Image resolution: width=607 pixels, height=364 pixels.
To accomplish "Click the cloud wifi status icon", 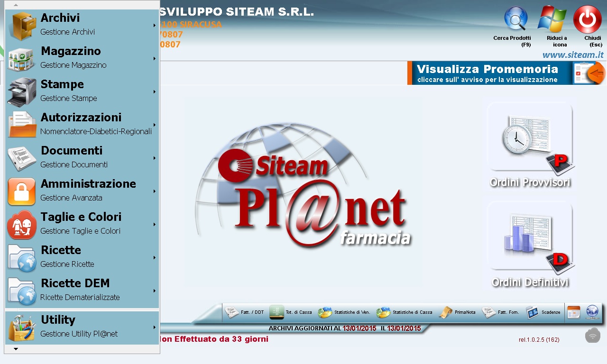I will click(x=593, y=335).
